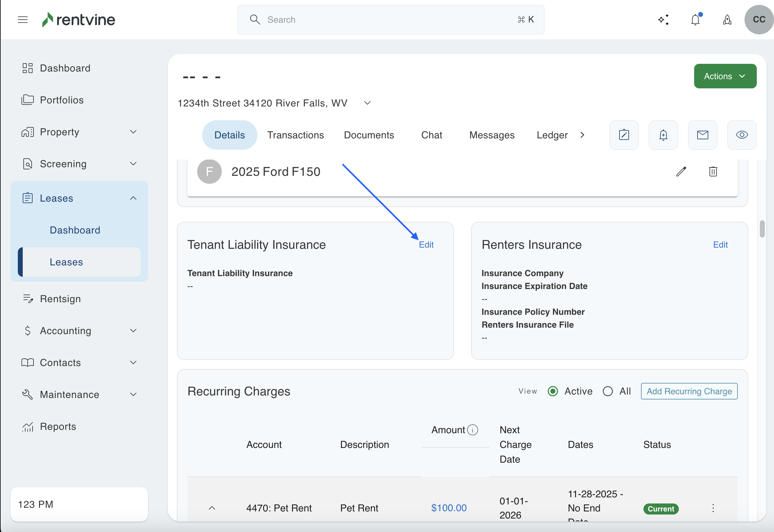The image size is (774, 532).
Task: Expand the address dropdown chevron
Action: click(x=367, y=103)
